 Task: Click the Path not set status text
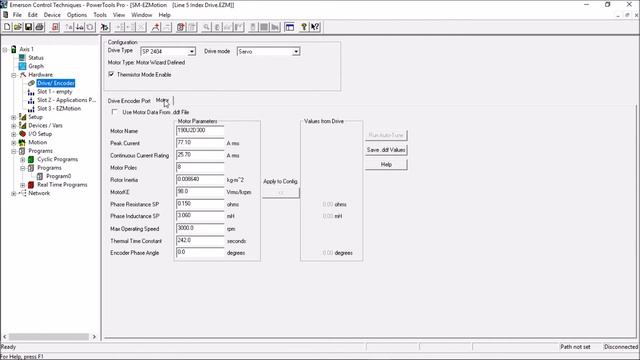(575, 347)
